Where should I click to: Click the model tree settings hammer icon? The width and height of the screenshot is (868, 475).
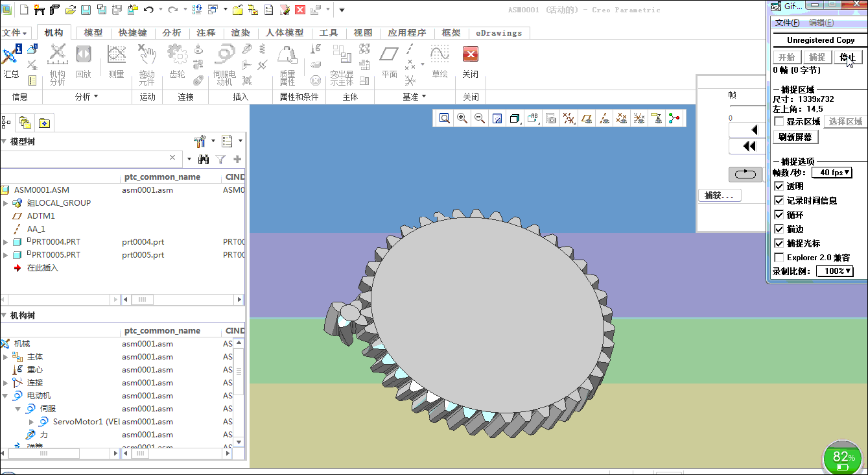[x=200, y=141]
